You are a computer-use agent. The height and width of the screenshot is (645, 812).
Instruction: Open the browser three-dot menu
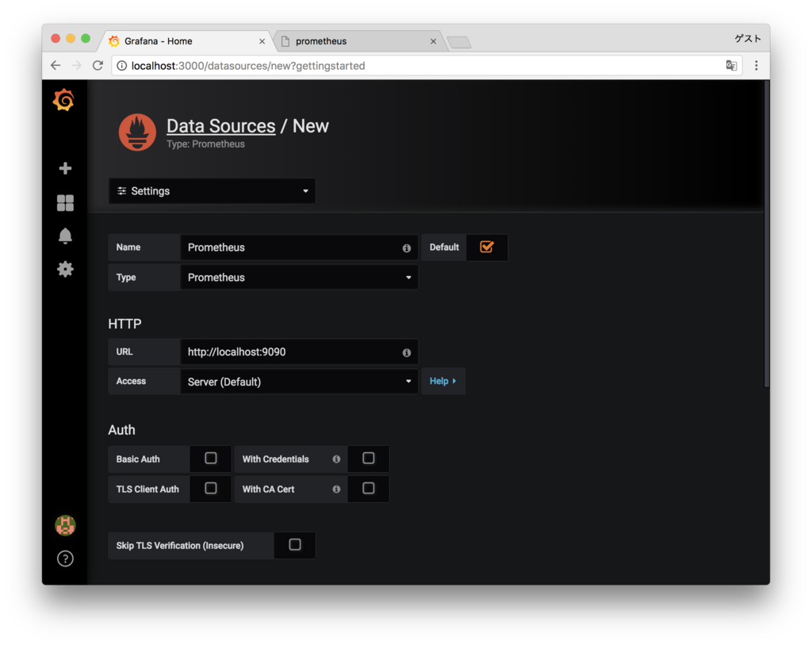click(756, 65)
